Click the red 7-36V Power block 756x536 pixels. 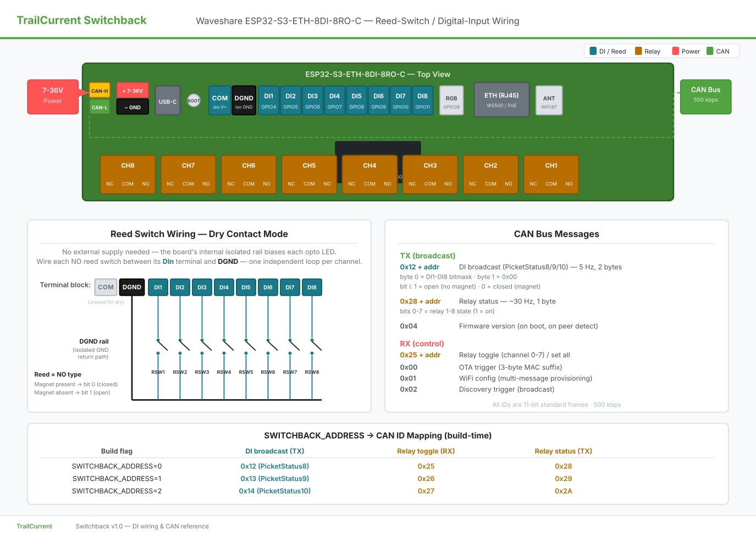click(x=53, y=97)
